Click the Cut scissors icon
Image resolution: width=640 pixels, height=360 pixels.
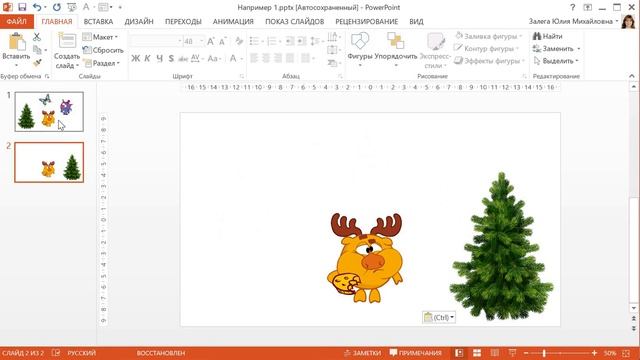click(x=37, y=37)
